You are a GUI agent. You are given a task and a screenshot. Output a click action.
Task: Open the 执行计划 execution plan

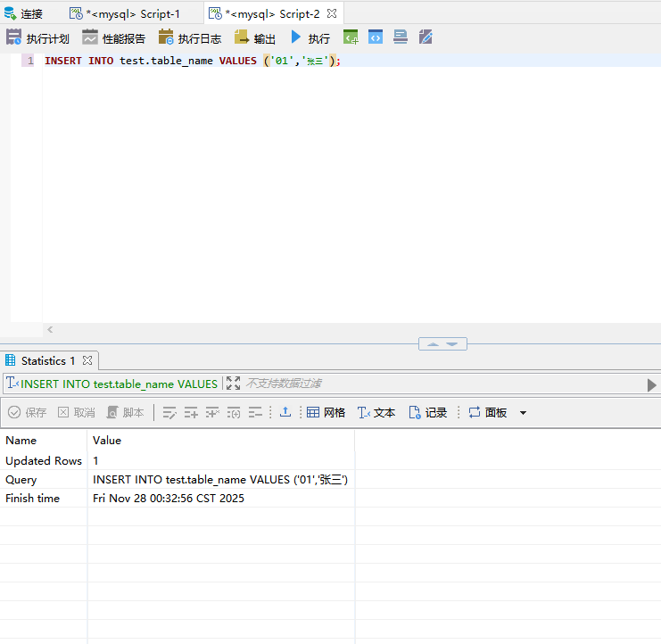coord(37,38)
